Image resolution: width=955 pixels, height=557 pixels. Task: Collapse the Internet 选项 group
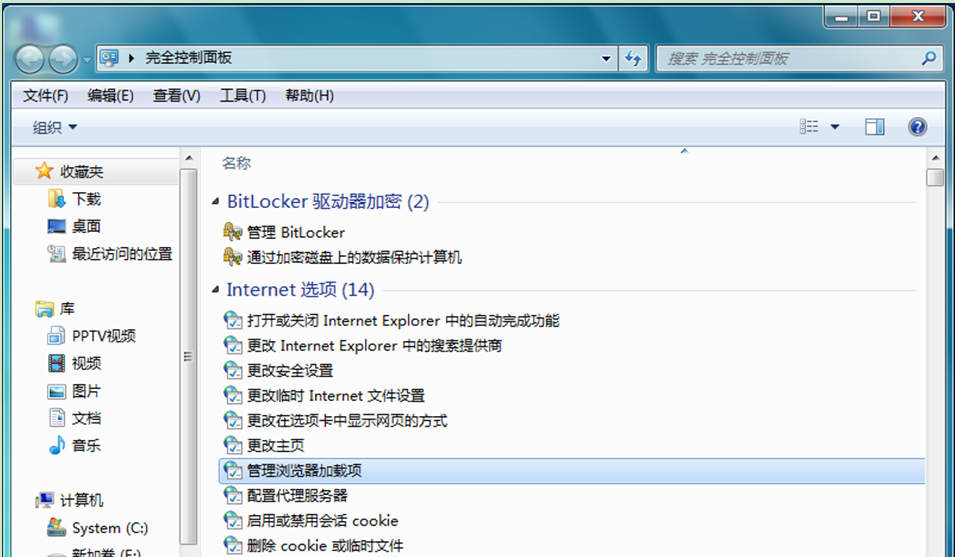(x=216, y=290)
